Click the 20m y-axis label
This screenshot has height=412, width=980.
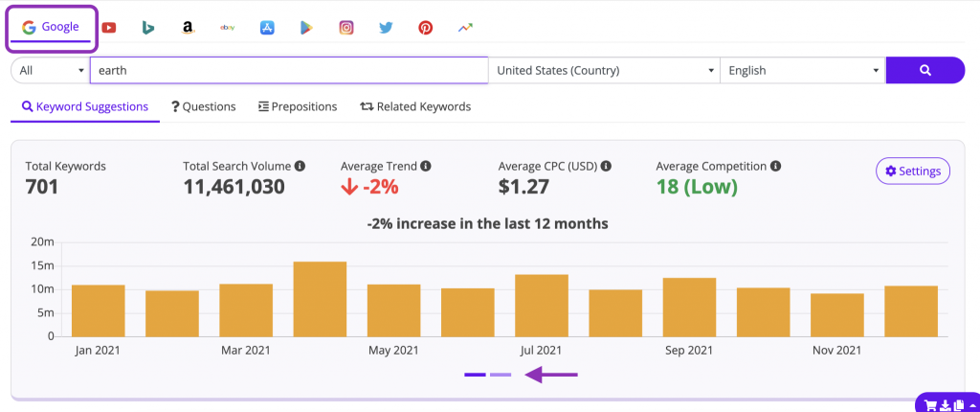44,242
